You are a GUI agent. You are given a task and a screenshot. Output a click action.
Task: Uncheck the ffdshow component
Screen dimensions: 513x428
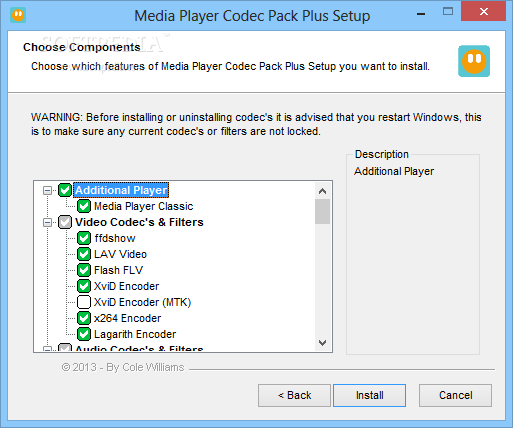coord(84,238)
